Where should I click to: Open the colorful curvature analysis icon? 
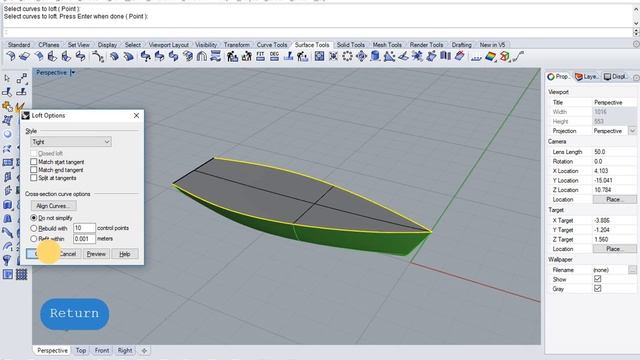click(490, 56)
